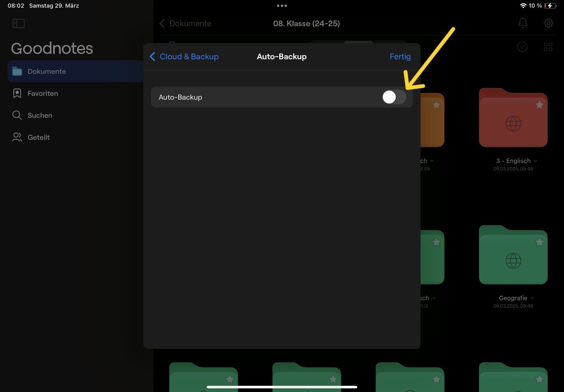Click the Auto-Backup dialog title
The height and width of the screenshot is (392, 564).
[x=282, y=56]
